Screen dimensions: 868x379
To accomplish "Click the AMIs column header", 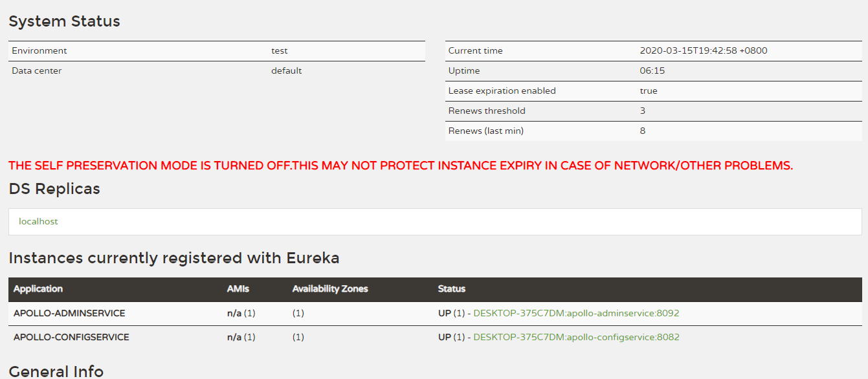I will point(238,288).
